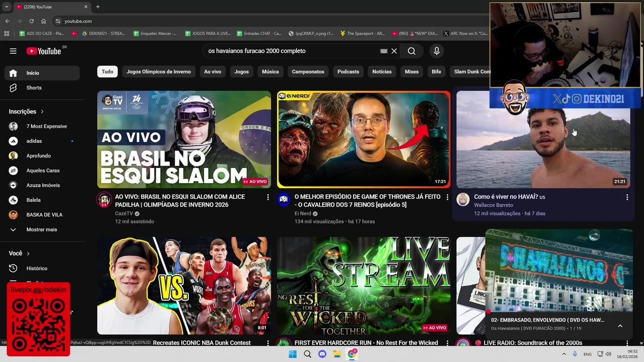Open the YouTube hamburger guide menu
The image size is (644, 362).
click(x=13, y=51)
